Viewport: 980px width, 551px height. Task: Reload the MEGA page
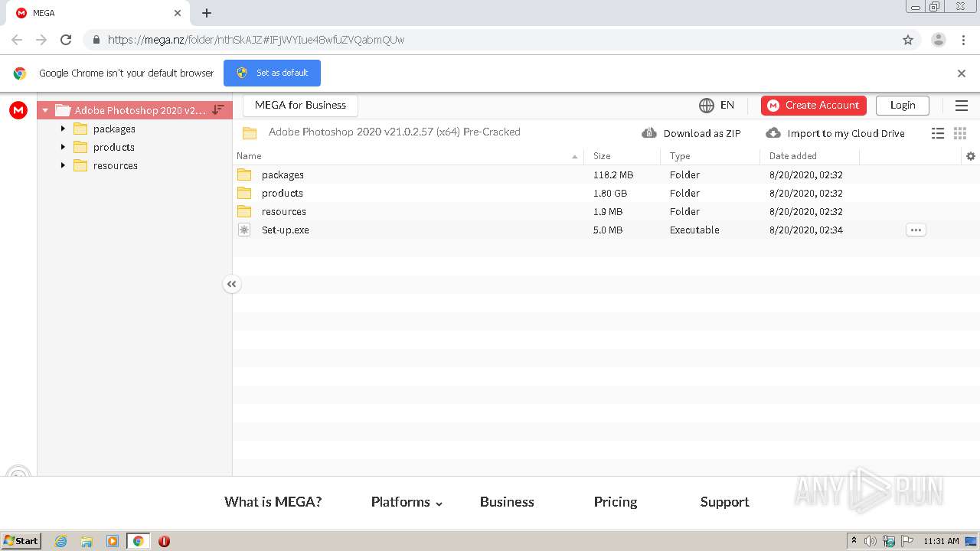coord(66,40)
